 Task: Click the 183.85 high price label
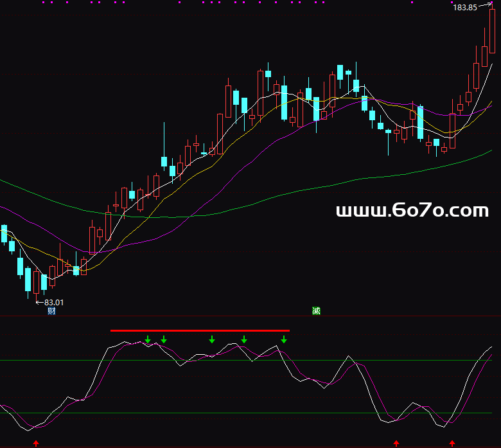465,8
